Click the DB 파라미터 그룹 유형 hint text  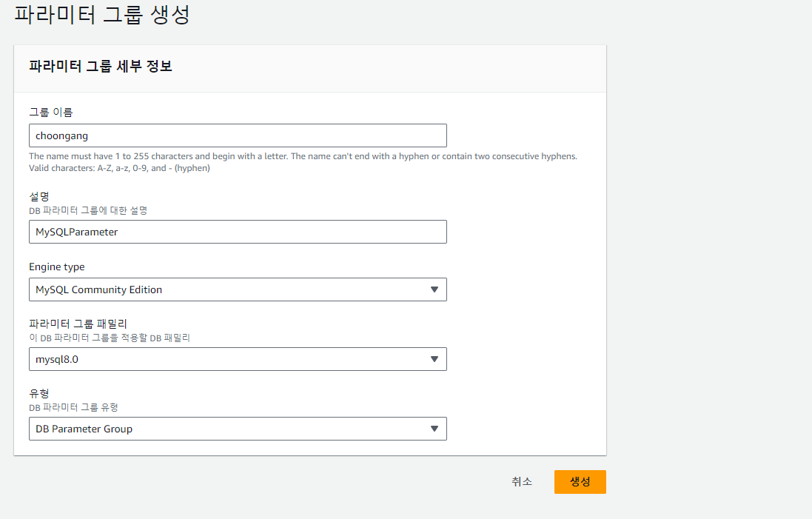[73, 407]
